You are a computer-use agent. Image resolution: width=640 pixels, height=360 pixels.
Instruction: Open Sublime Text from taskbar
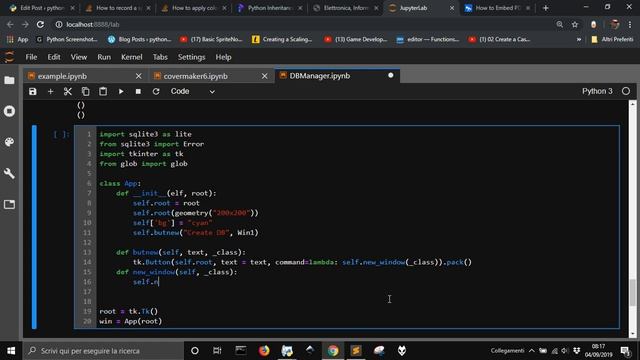[356, 351]
